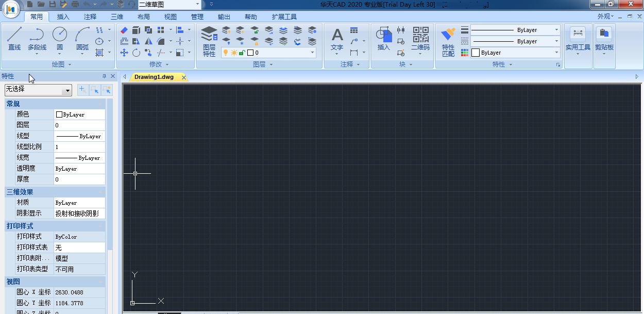Click the 二维码 QR code tool
This screenshot has height=314, width=644.
coord(420,40)
